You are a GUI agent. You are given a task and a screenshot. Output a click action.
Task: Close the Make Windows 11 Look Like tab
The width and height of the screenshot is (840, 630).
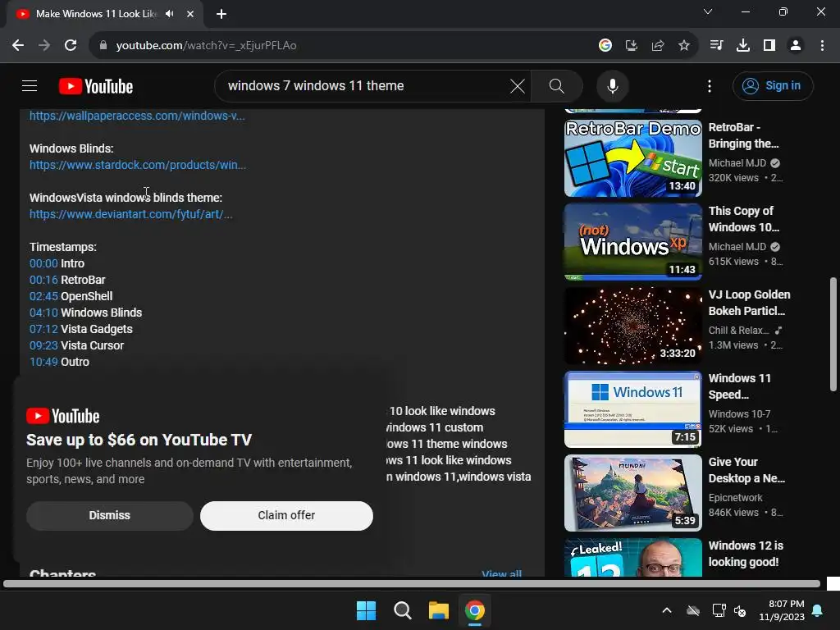coord(190,14)
